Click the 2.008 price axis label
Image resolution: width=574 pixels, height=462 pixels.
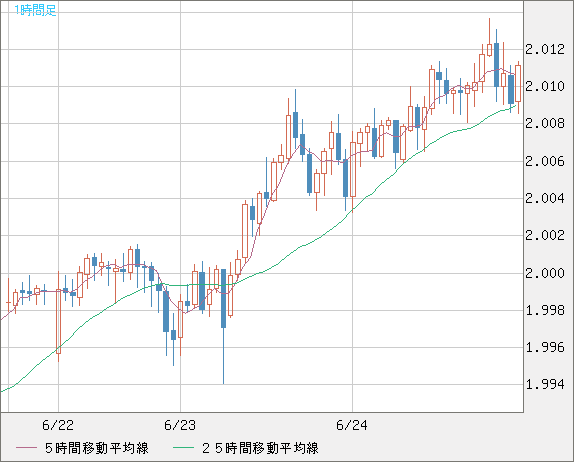545,123
